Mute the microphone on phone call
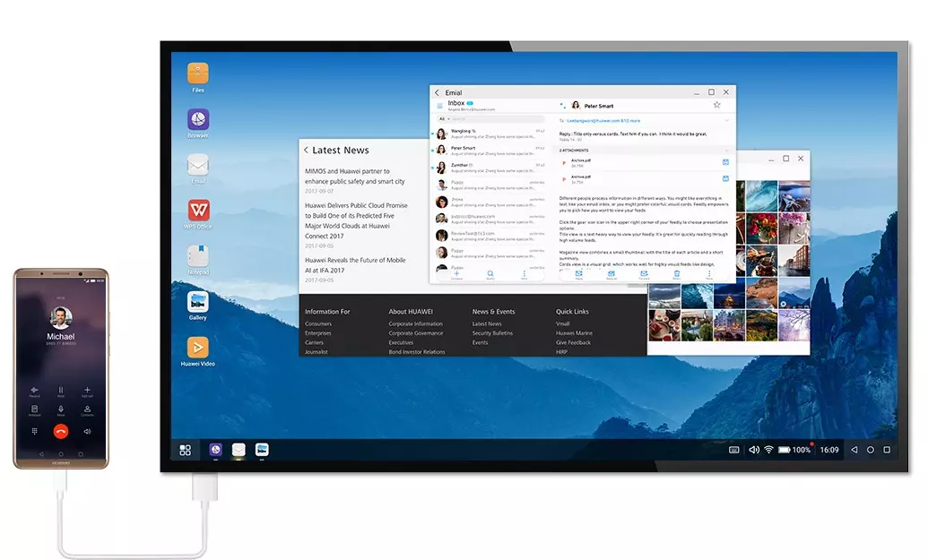Screen dimensions: 928x560 [x=61, y=409]
